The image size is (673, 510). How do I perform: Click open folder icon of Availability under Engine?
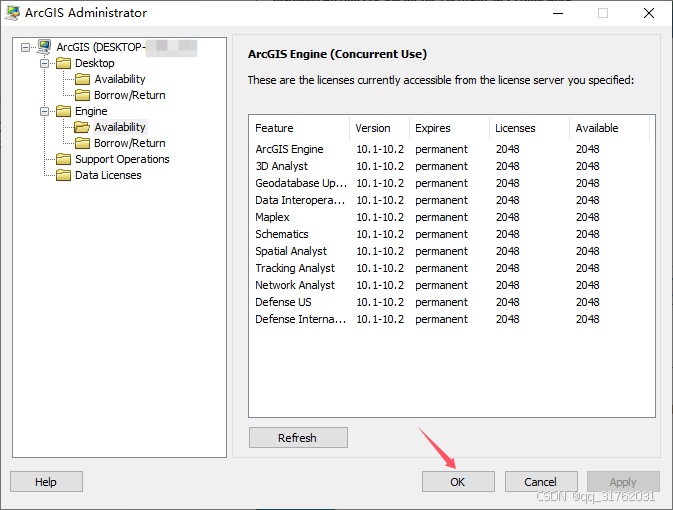click(82, 127)
